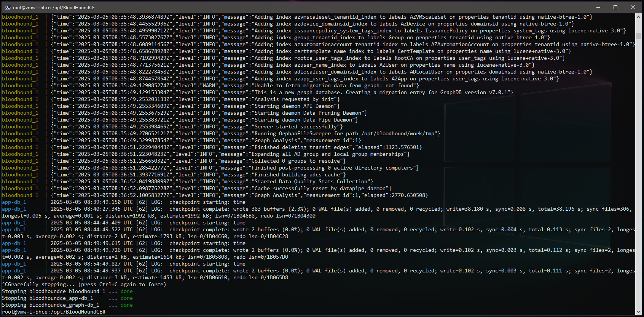Image resolution: width=644 pixels, height=317 pixels.
Task: Click checkpoint starting line at 08:44:49.409
Action: 124,223
